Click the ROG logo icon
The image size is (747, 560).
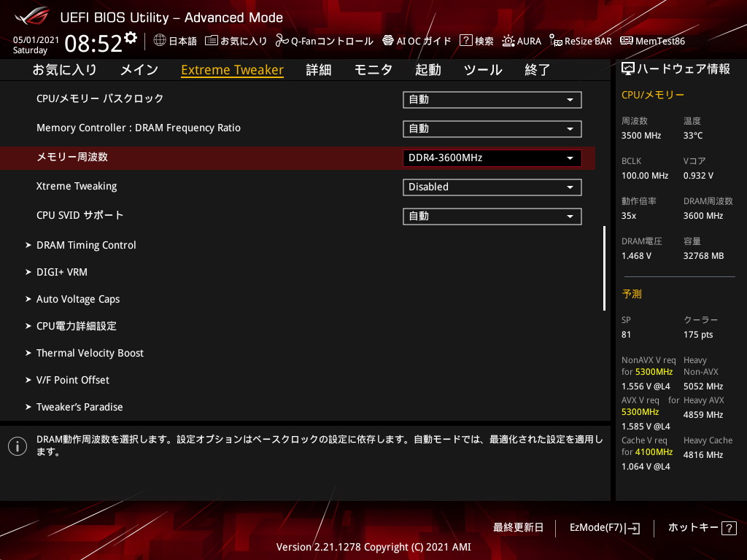point(32,17)
